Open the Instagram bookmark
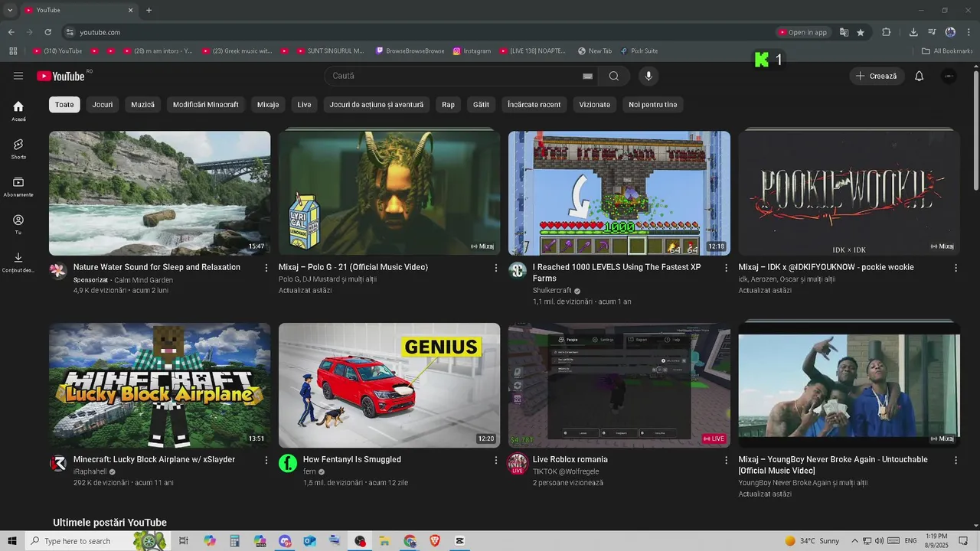 click(472, 51)
